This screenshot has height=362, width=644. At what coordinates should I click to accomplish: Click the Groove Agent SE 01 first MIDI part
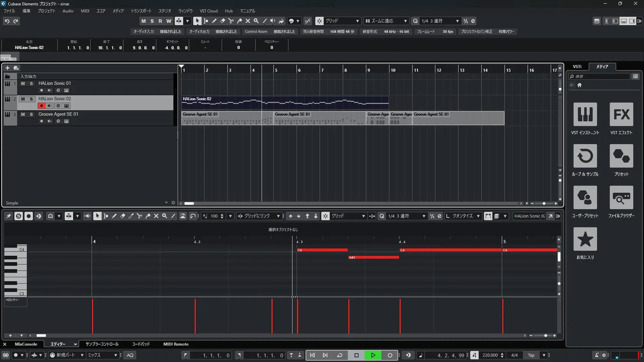(221, 118)
